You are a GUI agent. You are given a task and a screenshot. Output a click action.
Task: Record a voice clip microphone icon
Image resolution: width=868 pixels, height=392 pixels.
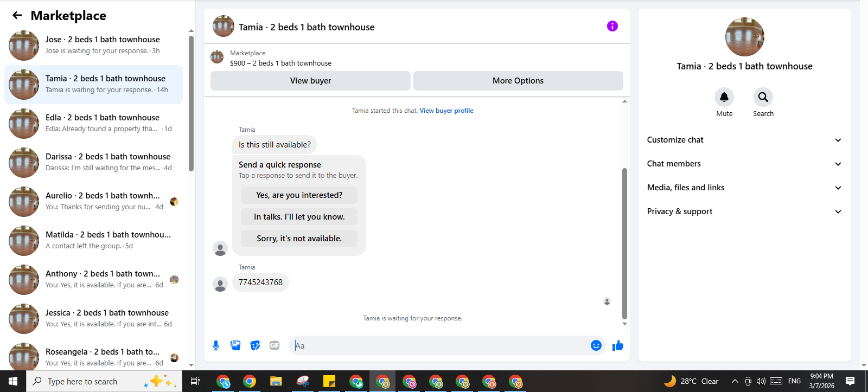coord(216,345)
